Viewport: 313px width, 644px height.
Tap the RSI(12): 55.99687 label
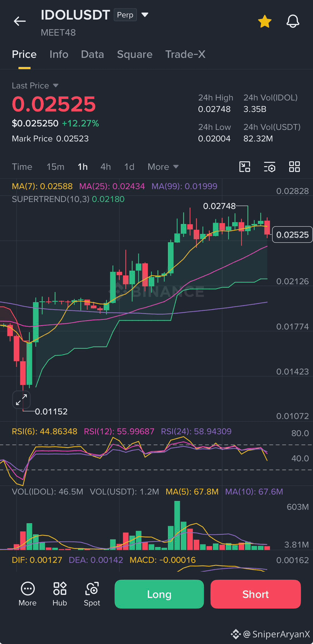(x=119, y=431)
